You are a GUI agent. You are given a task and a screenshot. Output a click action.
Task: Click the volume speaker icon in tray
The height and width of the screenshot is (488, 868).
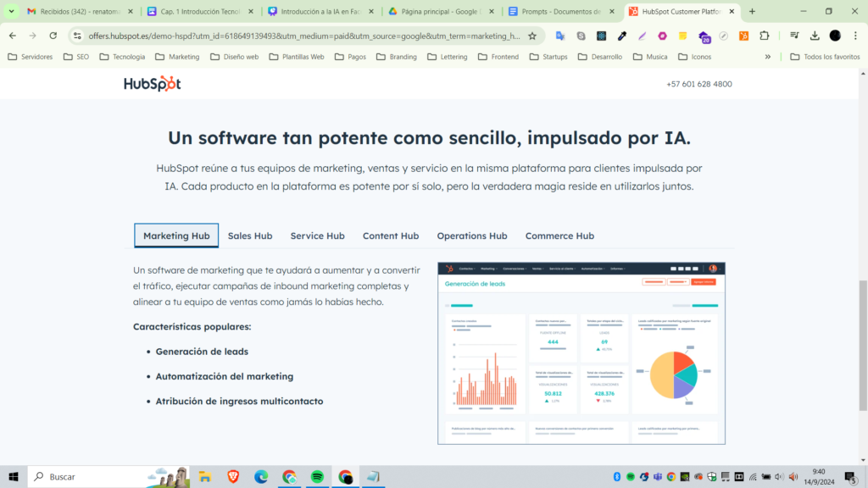point(793,476)
